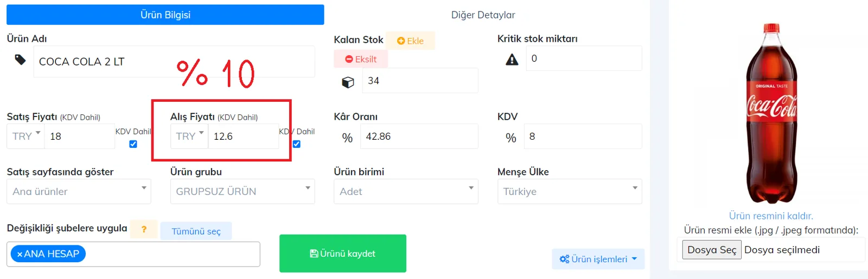Click Dosya Seç file chooser button

tap(712, 250)
